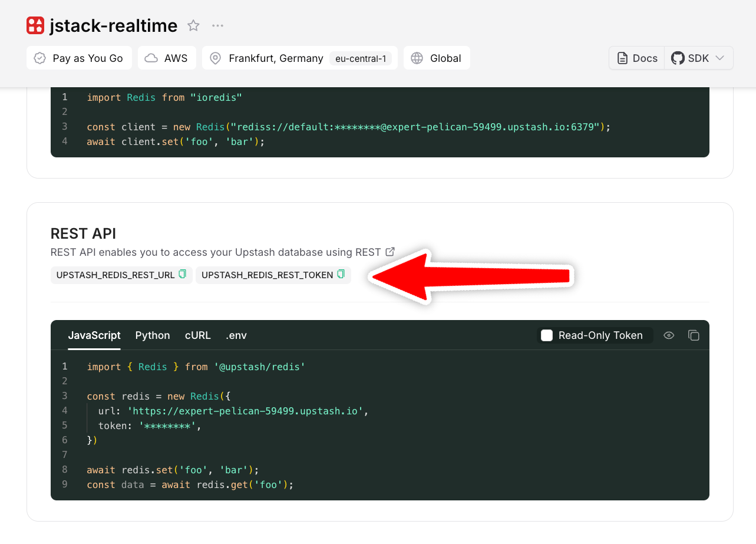The height and width of the screenshot is (544, 756).
Task: Open the SDK dropdown
Action: coord(719,58)
